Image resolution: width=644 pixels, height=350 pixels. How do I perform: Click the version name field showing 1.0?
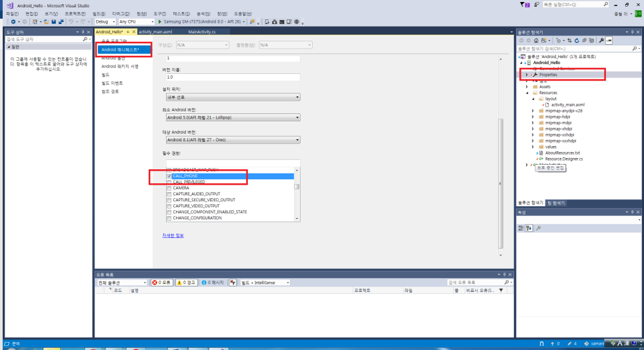tap(233, 77)
